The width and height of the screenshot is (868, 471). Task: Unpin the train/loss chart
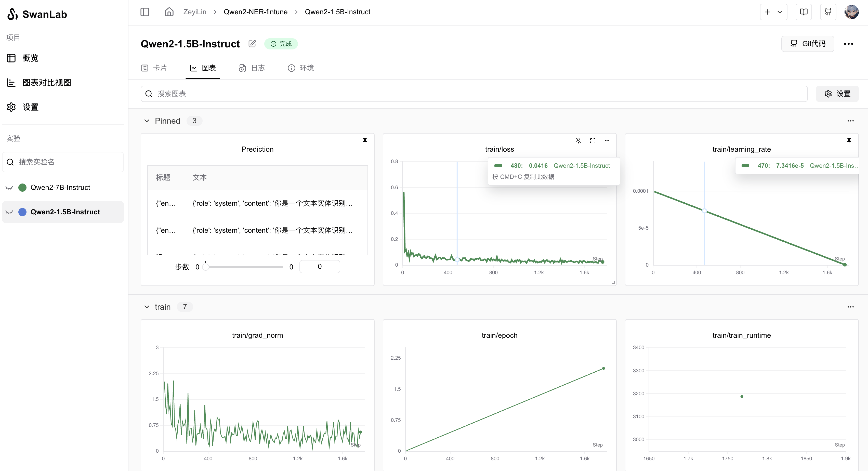pos(578,140)
